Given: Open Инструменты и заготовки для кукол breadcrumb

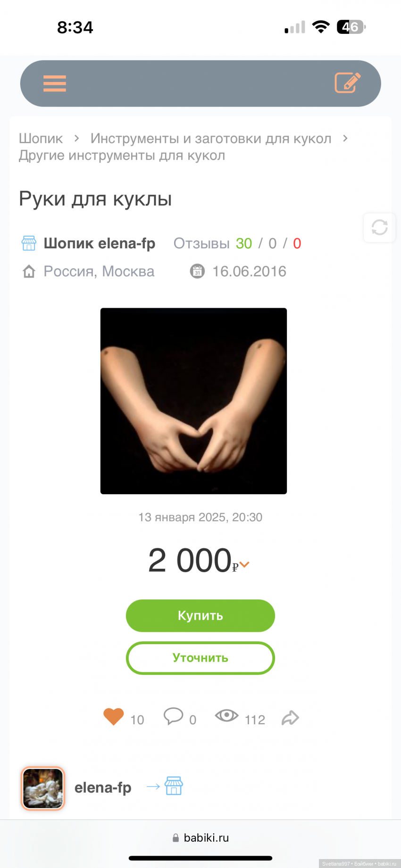Looking at the screenshot, I should tap(211, 139).
